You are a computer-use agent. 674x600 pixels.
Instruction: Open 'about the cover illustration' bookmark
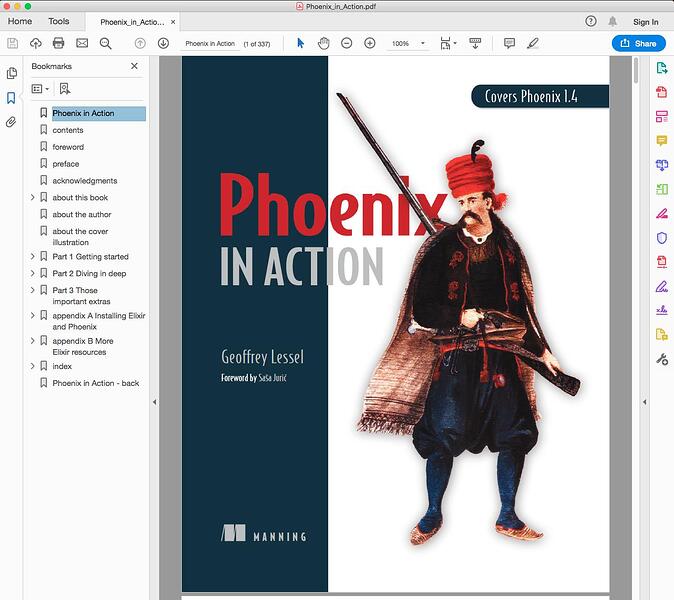pyautogui.click(x=80, y=236)
